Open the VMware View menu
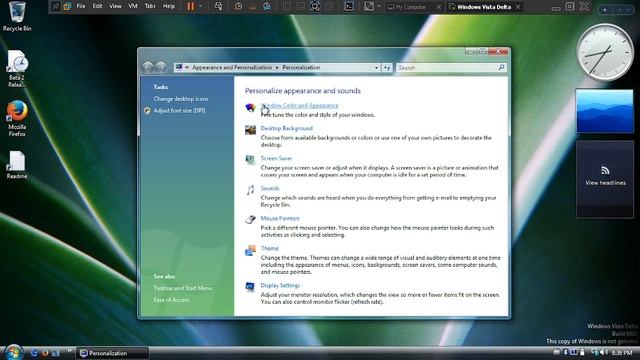Image resolution: width=640 pixels, height=360 pixels. point(116,6)
